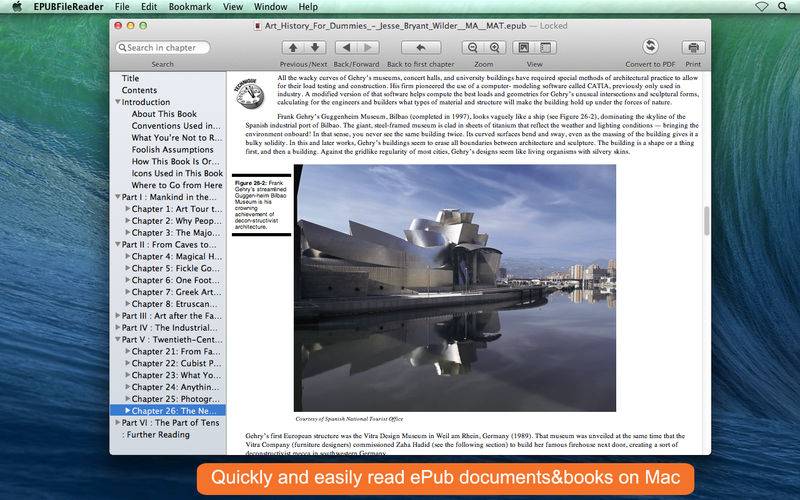The width and height of the screenshot is (800, 500).
Task: Open Icons Used in This Book
Action: 177,173
